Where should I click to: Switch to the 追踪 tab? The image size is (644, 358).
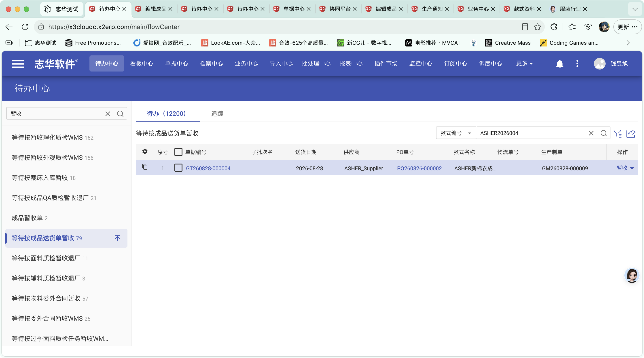[217, 114]
